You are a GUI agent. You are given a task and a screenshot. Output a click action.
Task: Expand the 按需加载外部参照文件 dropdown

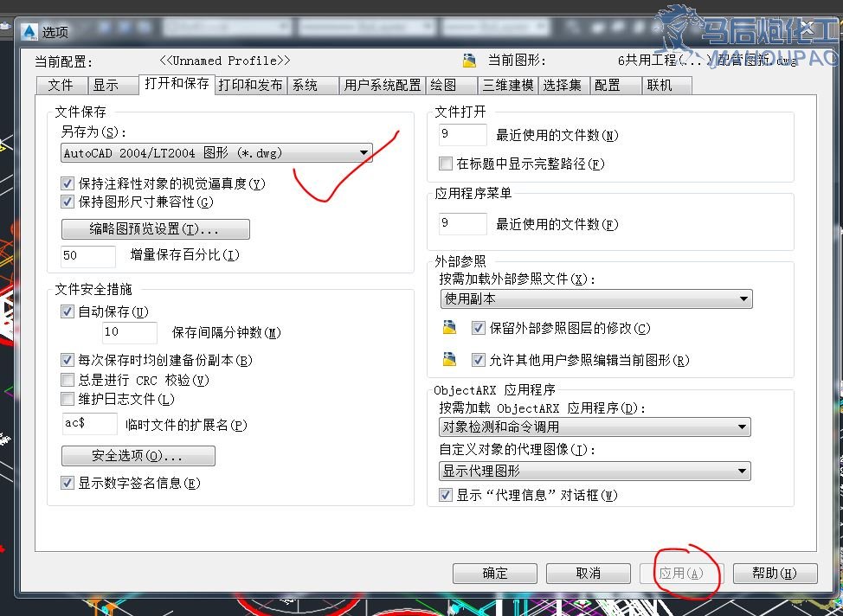[595, 299]
